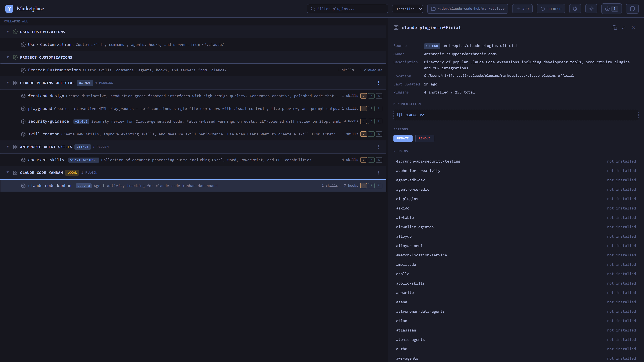The image size is (644, 362).
Task: Collapse the claude-code-kanban section
Action: pyautogui.click(x=8, y=173)
